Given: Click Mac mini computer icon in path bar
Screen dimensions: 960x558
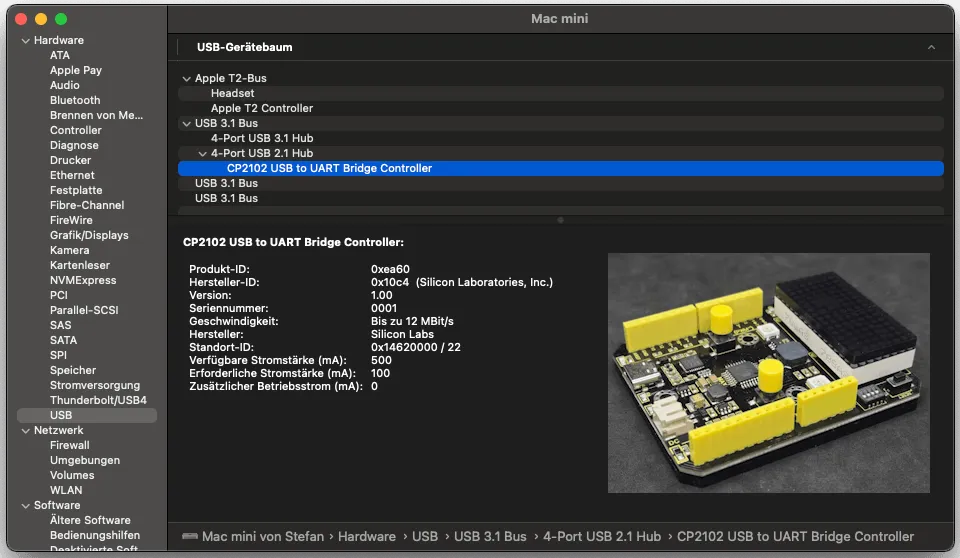Looking at the screenshot, I should 190,537.
